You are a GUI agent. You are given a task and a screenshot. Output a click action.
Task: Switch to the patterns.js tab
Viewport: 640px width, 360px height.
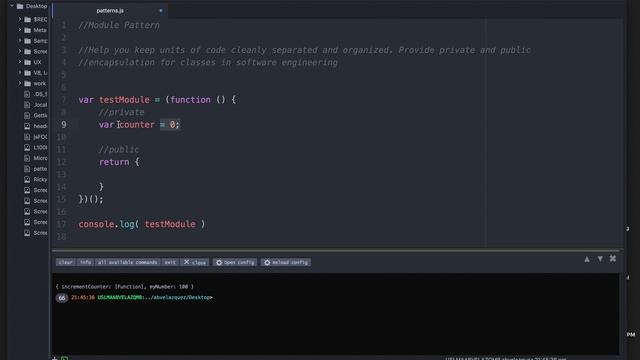pyautogui.click(x=110, y=11)
